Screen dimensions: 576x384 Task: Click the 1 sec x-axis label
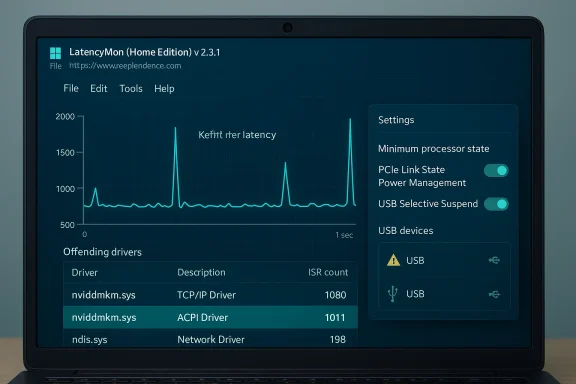pos(344,235)
